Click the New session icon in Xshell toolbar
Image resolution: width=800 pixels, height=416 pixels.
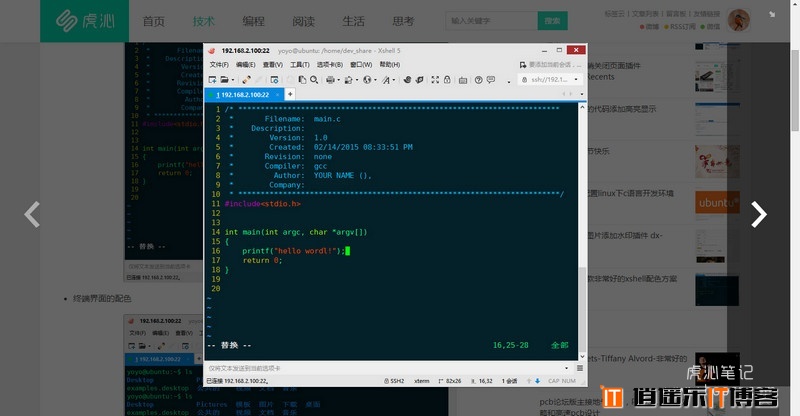pos(212,80)
